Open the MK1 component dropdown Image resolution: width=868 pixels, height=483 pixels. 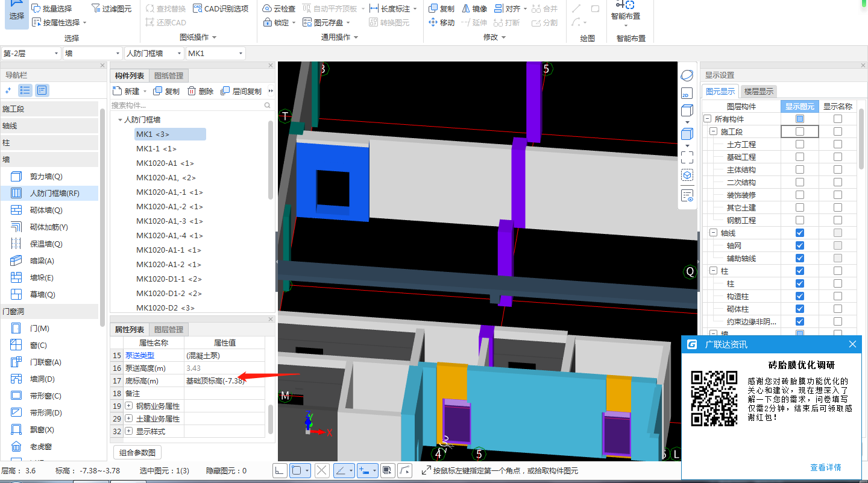pyautogui.click(x=216, y=54)
